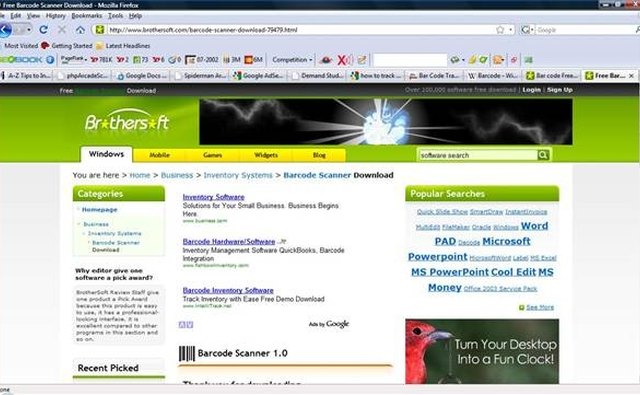
Task: Bookmark this page with the star icon
Action: [500, 30]
